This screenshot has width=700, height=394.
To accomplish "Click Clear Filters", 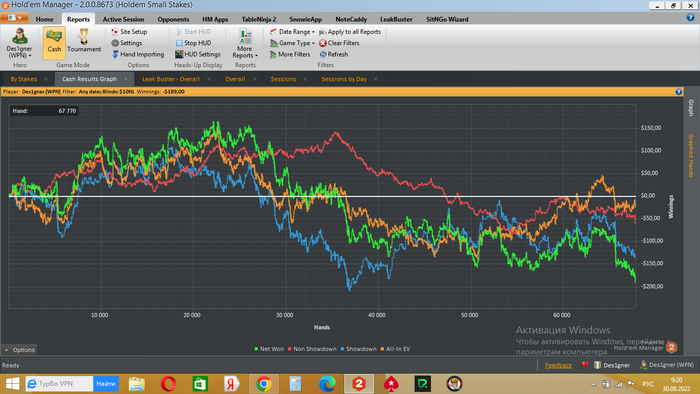I will click(x=339, y=43).
